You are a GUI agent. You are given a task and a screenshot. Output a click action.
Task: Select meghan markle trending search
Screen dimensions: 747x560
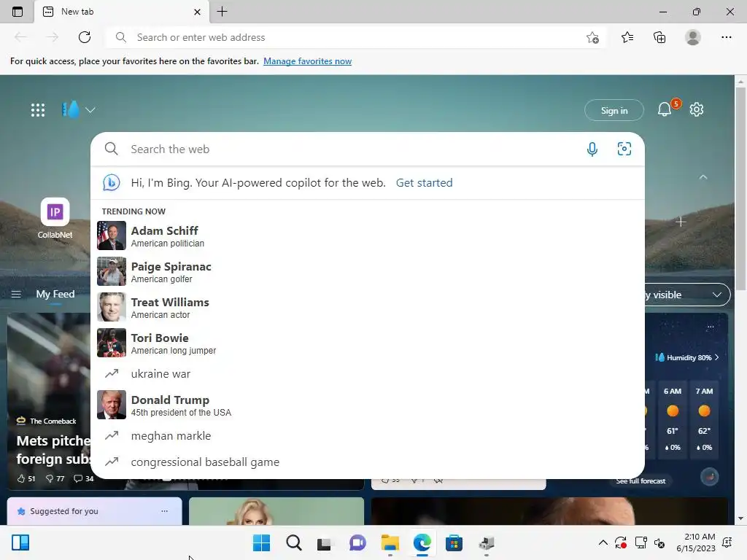click(x=368, y=436)
